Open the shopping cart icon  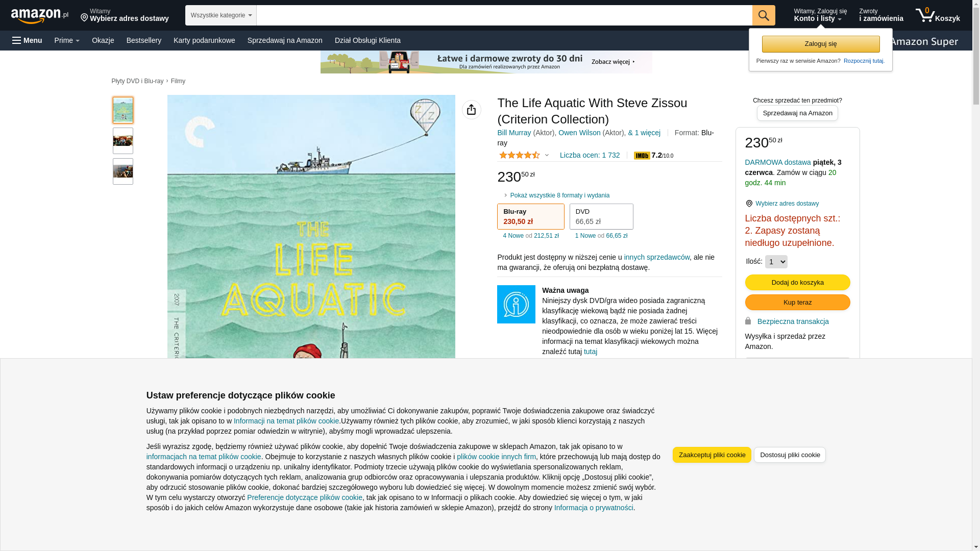point(925,15)
